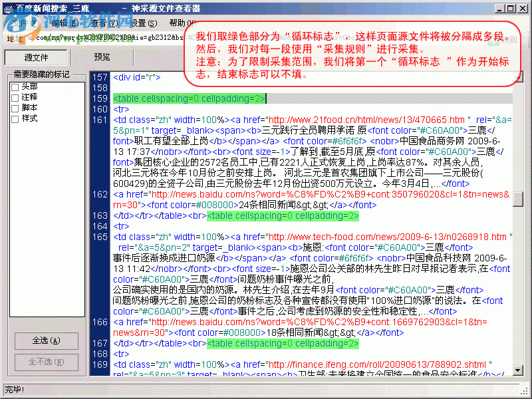
Task: Click the green table tag on line 163
Action: pyautogui.click(x=283, y=215)
